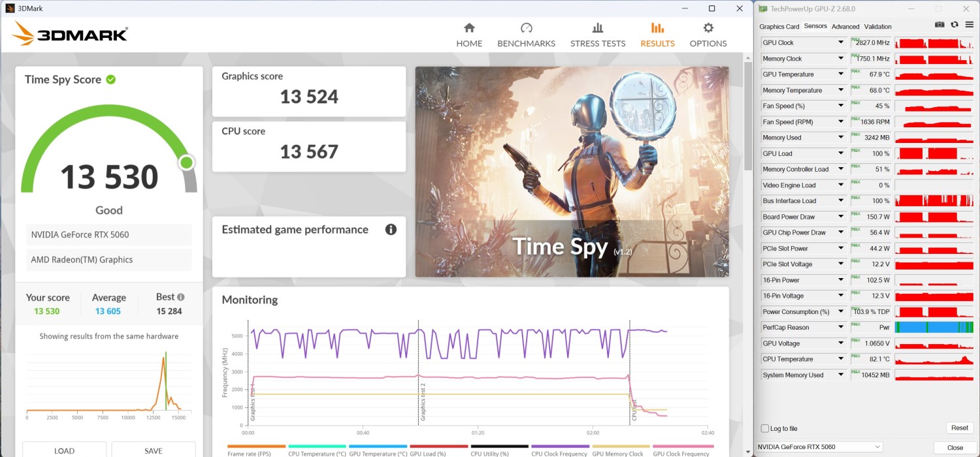980x457 pixels.
Task: Switch to the Validation tab in GPU-Z
Action: [877, 27]
